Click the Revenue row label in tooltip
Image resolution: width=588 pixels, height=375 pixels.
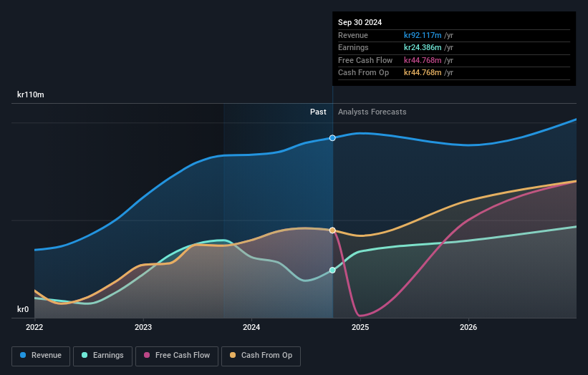click(x=353, y=35)
